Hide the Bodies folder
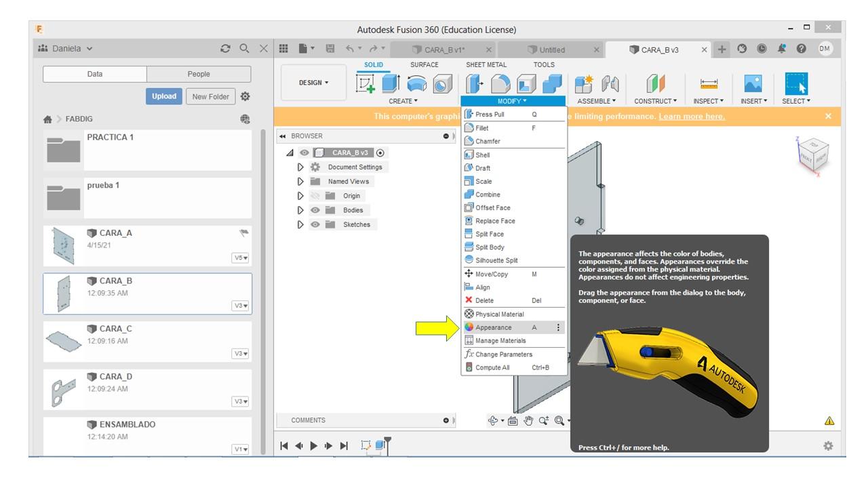This screenshot has width=868, height=488. coord(315,210)
